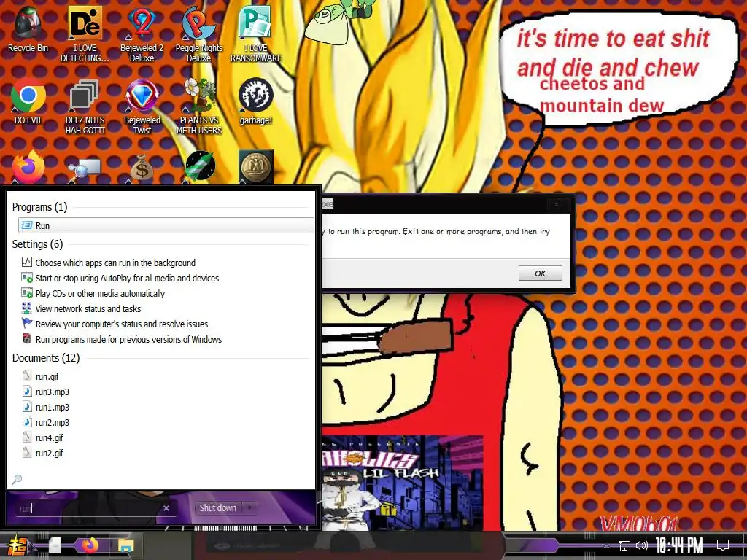The image size is (747, 560).
Task: Open 'Play CDs or other media automatically'
Action: (x=100, y=293)
